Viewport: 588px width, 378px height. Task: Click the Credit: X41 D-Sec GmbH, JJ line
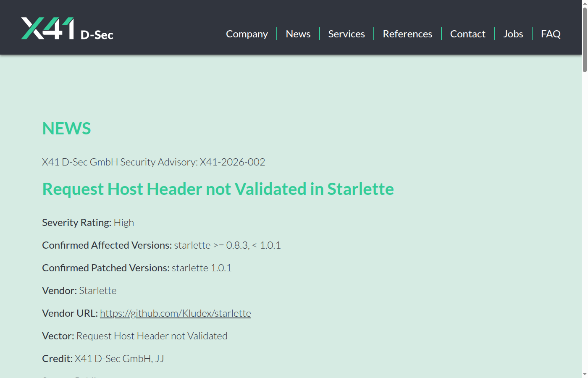[x=103, y=359]
